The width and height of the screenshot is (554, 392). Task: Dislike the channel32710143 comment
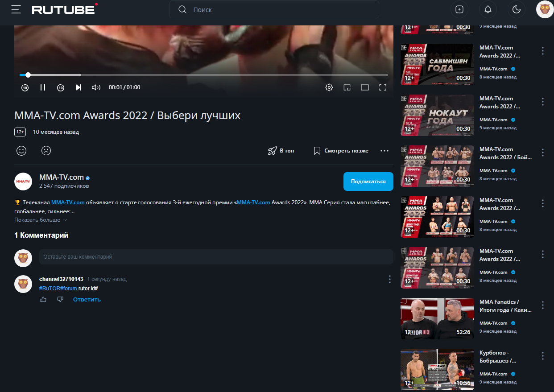point(60,299)
